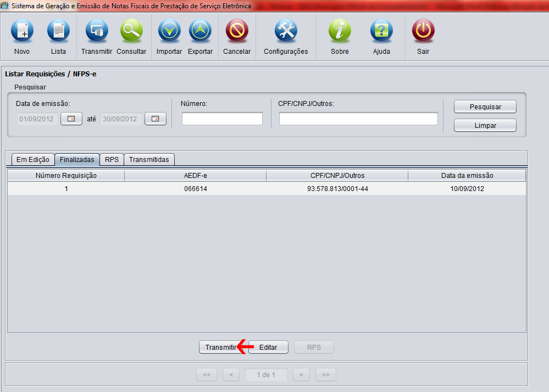Focus the CPF/CNPJ/Outros input field
Viewport: 549px width, 392px height.
(358, 119)
